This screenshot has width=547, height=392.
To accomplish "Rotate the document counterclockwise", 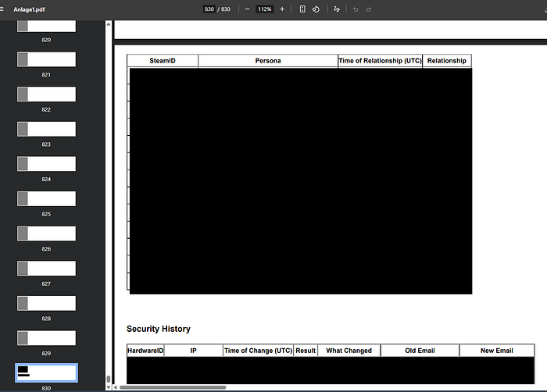I will [x=316, y=9].
